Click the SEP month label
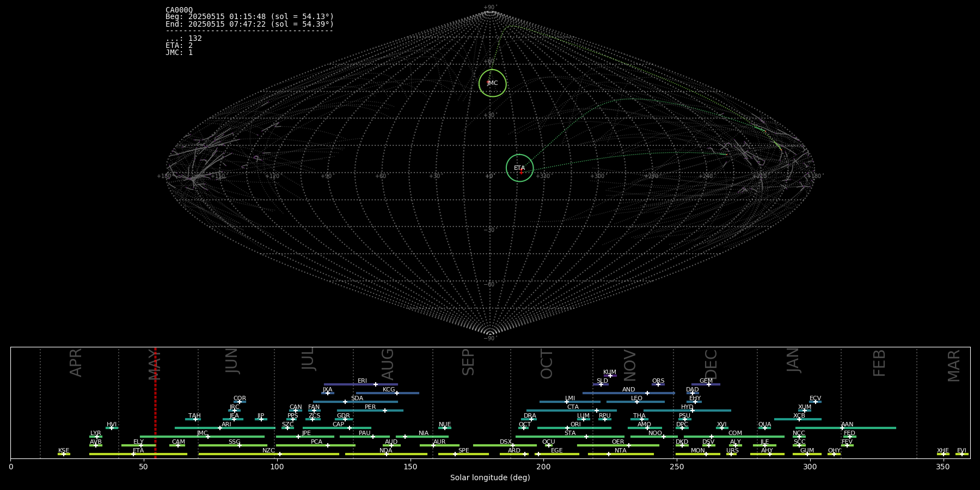 point(468,363)
